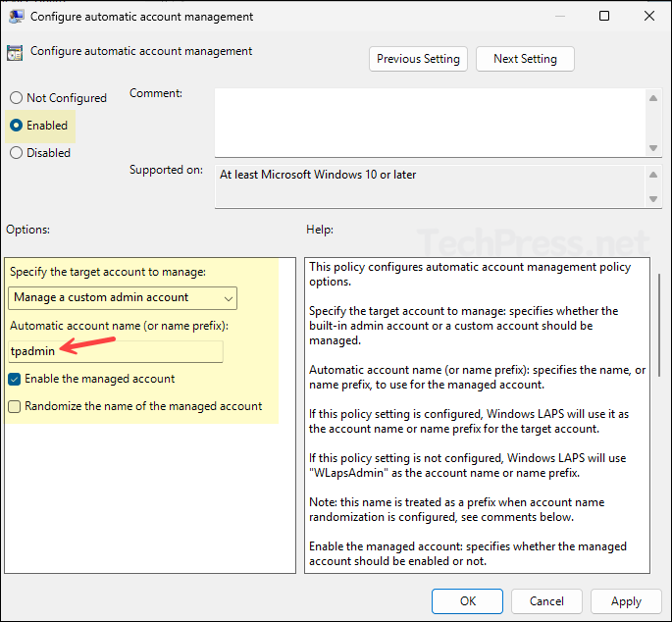The image size is (672, 622).
Task: Click the 'Options:' label
Action: 27,230
